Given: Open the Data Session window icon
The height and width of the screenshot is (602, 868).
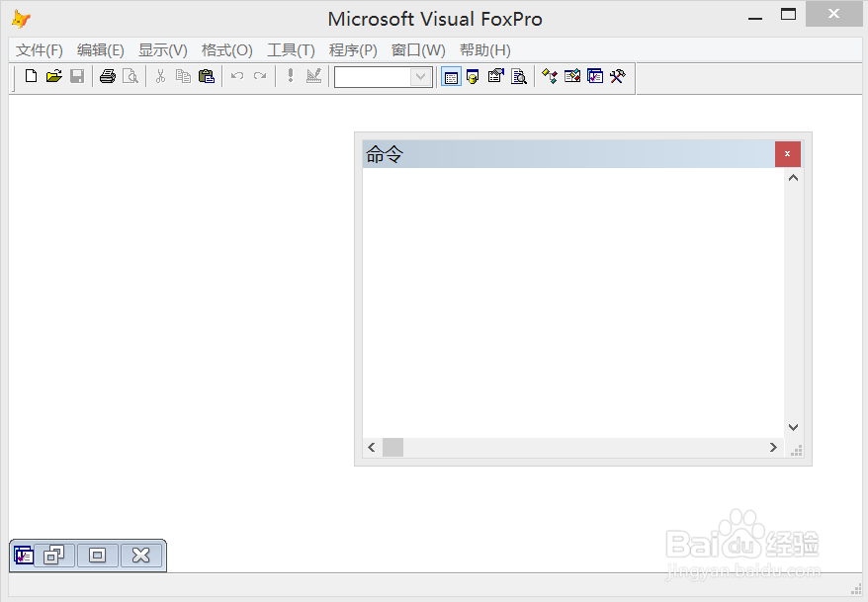Looking at the screenshot, I should click(473, 76).
